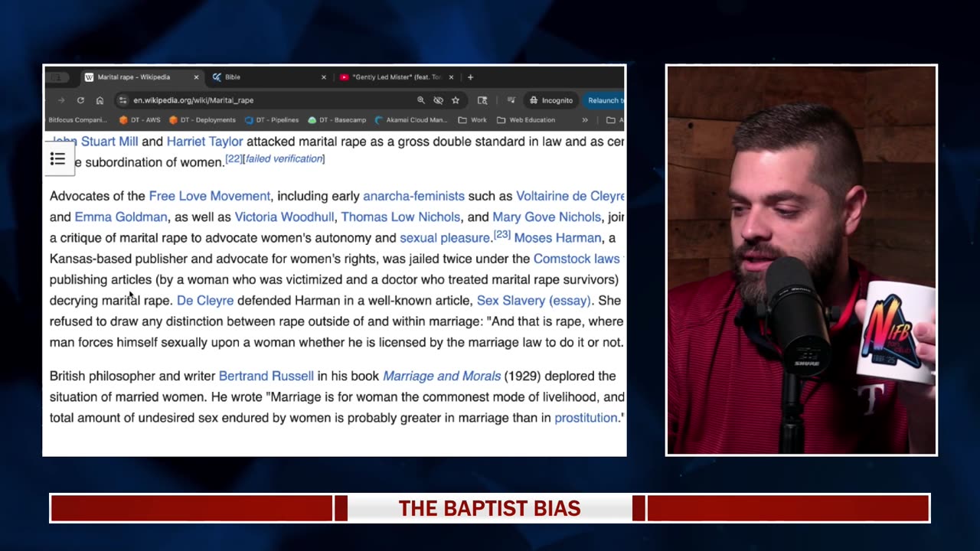Reload the Wikipedia page
Image resolution: width=980 pixels, height=551 pixels.
(x=80, y=100)
